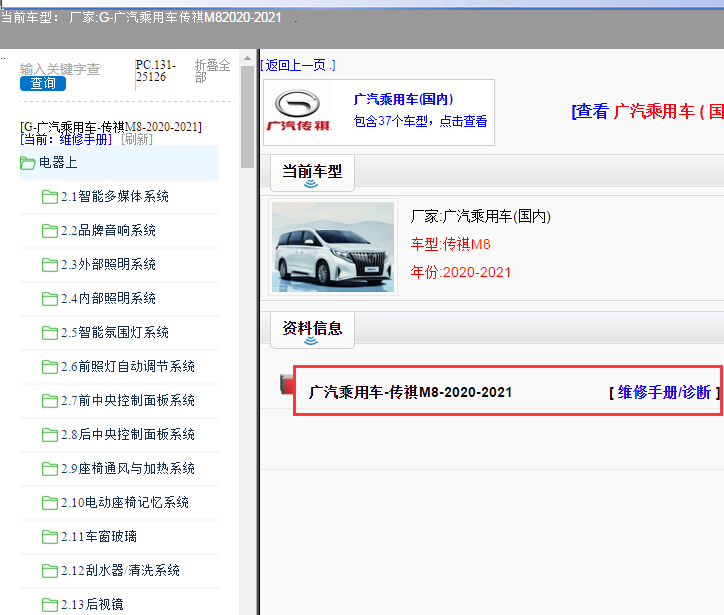This screenshot has width=724, height=615.
Task: Click the 刷新 refresh link
Action: 137,139
